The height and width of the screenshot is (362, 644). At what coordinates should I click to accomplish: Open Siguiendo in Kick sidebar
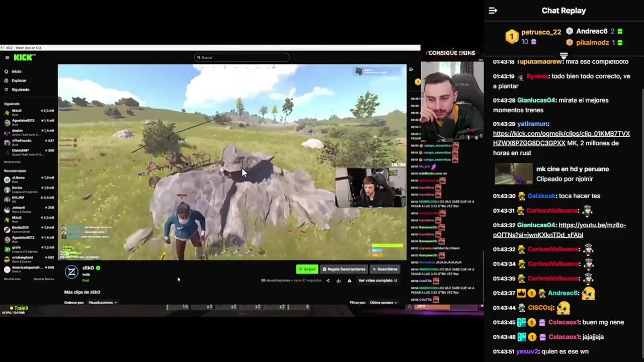tap(17, 89)
